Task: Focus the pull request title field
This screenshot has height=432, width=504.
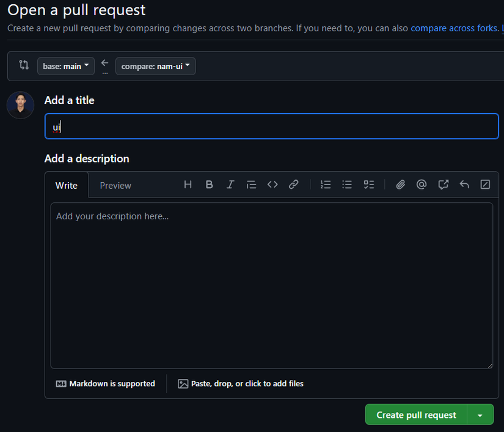Action: (271, 126)
